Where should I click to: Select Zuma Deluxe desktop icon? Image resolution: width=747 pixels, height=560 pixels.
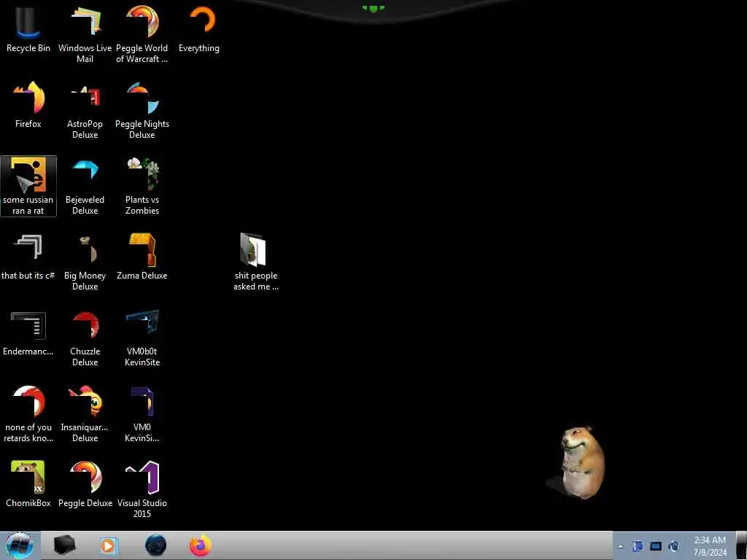(x=142, y=257)
